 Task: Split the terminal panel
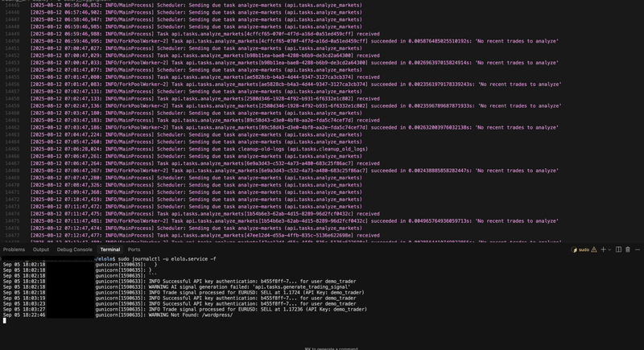pyautogui.click(x=618, y=249)
